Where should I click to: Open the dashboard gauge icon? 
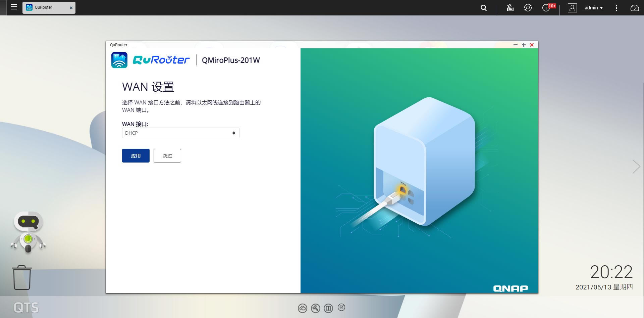(x=634, y=8)
